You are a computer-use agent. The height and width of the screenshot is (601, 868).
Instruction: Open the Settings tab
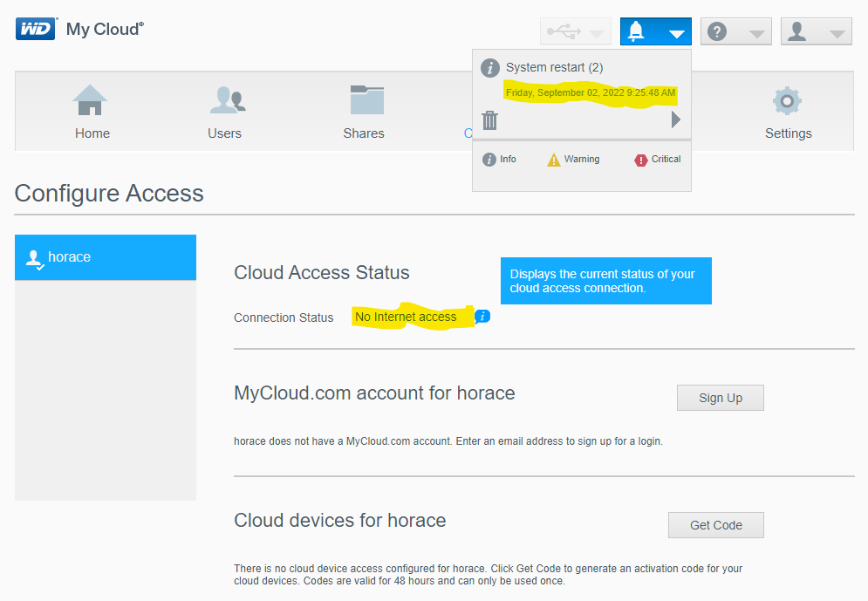coord(788,113)
